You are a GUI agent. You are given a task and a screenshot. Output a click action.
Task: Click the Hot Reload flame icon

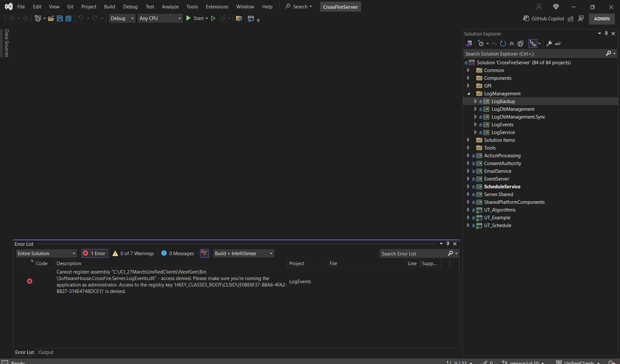[222, 18]
